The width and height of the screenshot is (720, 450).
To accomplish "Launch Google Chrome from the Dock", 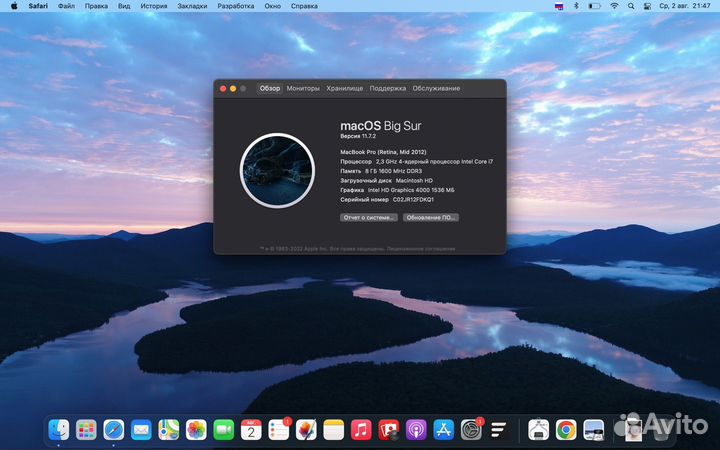I will pyautogui.click(x=566, y=430).
